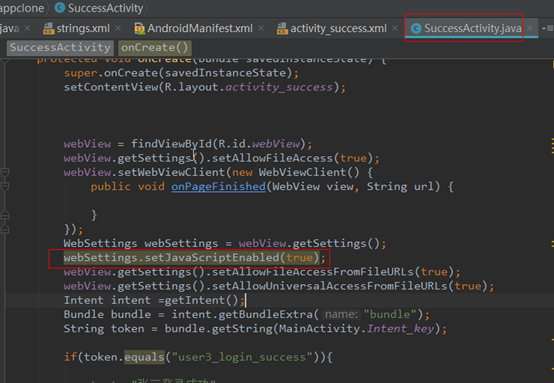Click setAllowFileAccess(true) call
This screenshot has height=383, width=554.
pyautogui.click(x=292, y=158)
